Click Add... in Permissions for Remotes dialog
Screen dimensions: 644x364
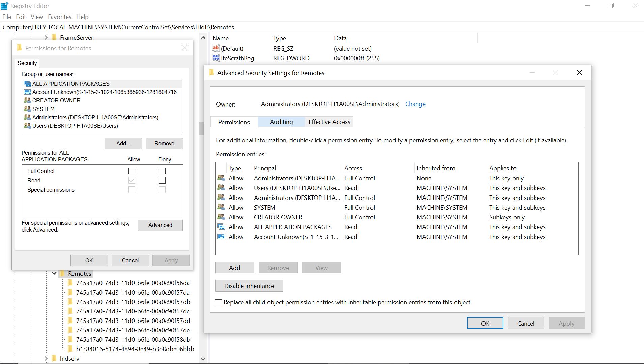(x=123, y=143)
